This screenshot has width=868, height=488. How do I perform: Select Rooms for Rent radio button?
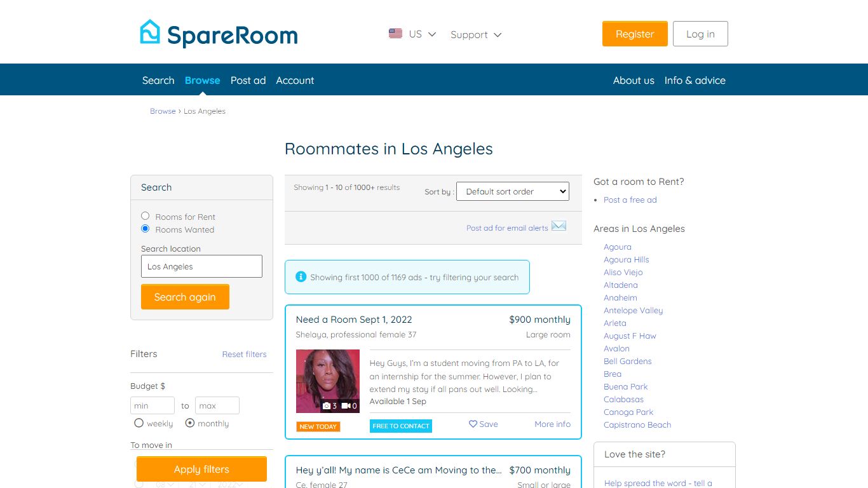click(x=145, y=216)
